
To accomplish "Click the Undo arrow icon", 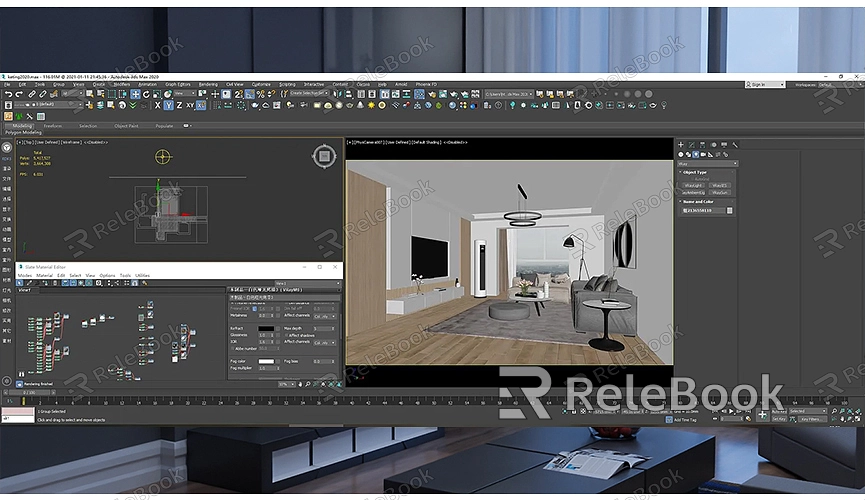I will [9, 94].
